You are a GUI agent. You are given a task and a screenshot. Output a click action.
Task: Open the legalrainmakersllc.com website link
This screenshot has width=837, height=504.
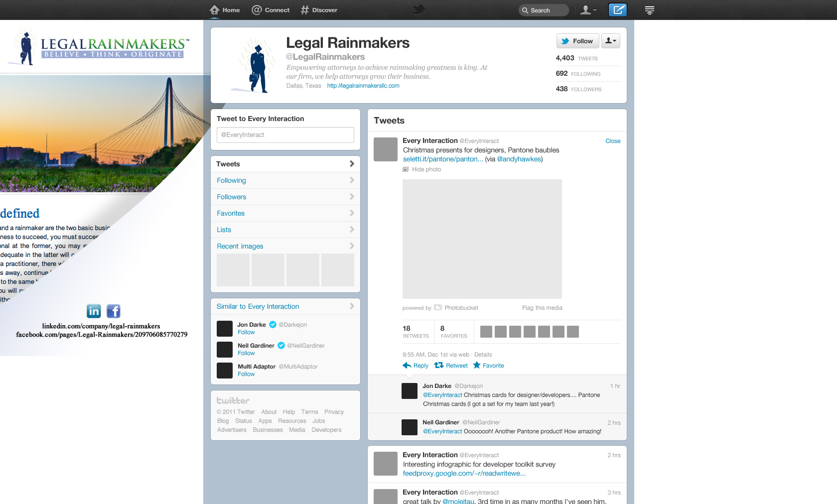tap(363, 86)
